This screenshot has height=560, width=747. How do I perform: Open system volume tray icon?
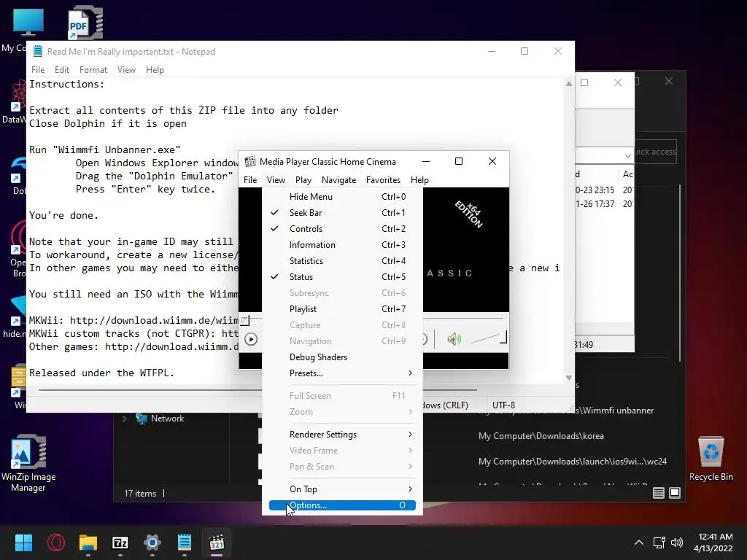coord(677,542)
